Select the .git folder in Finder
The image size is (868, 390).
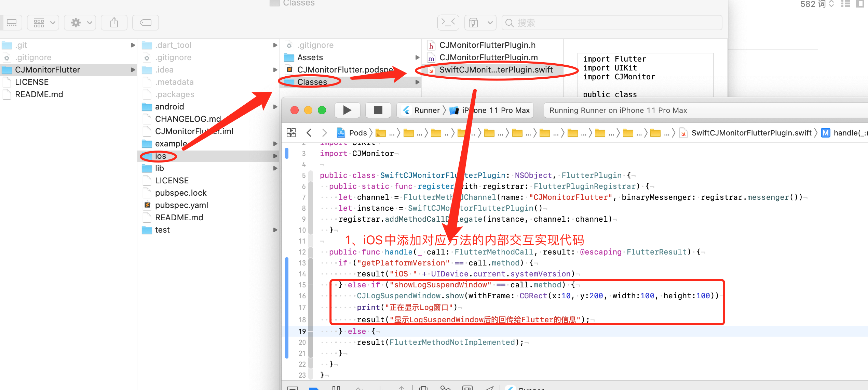[x=68, y=45]
